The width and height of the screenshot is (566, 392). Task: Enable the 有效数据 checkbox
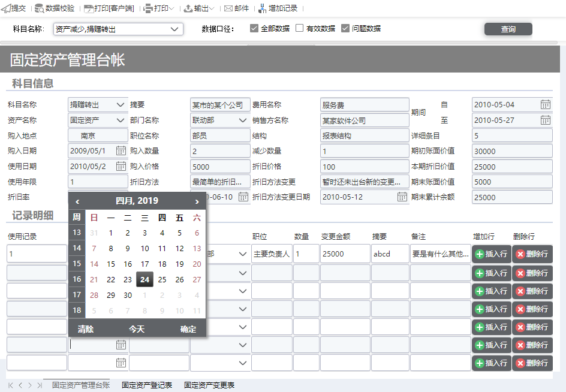(x=299, y=28)
